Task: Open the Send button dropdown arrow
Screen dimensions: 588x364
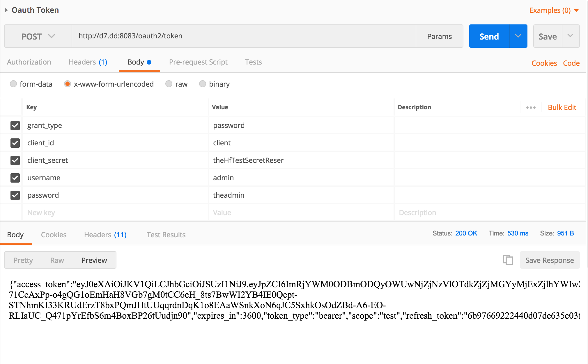Action: click(x=518, y=36)
